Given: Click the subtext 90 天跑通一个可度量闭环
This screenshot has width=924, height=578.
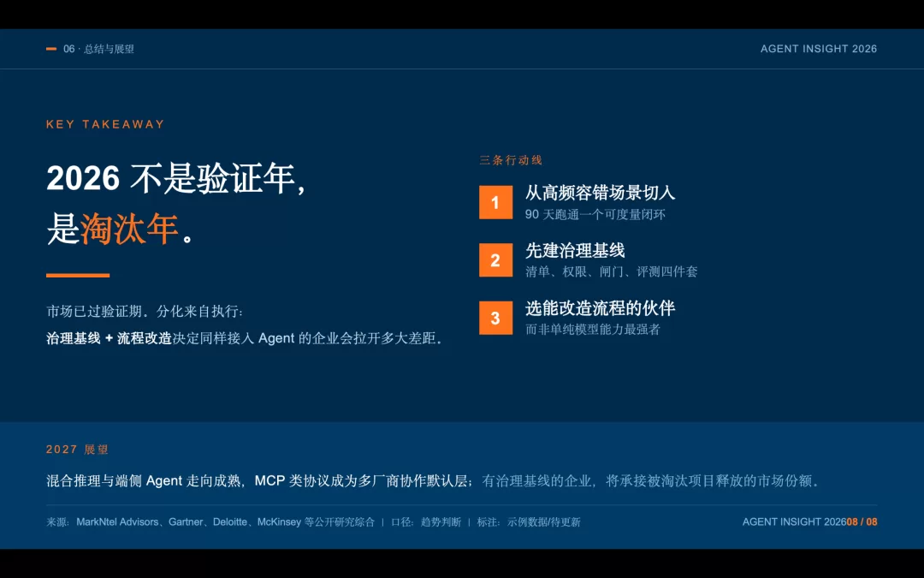Looking at the screenshot, I should (595, 214).
